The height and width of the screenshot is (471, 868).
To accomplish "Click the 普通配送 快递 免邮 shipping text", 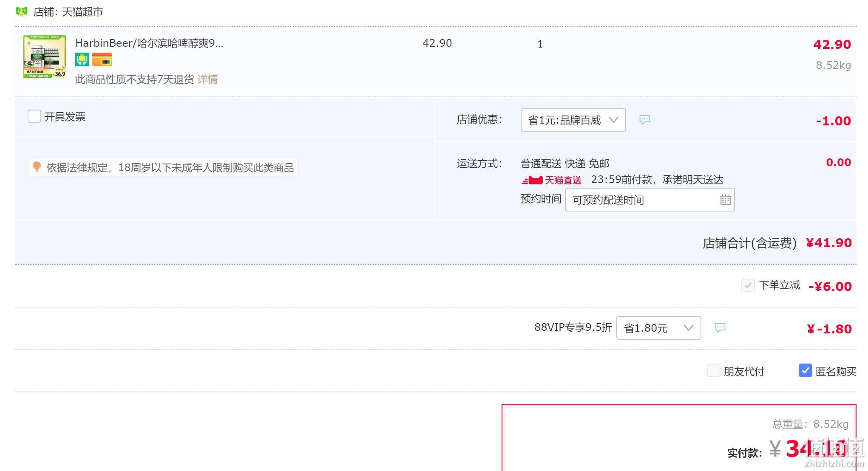I will 565,164.
